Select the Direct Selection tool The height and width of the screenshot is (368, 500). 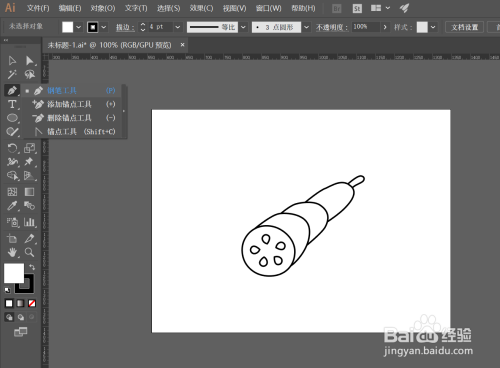(x=30, y=61)
